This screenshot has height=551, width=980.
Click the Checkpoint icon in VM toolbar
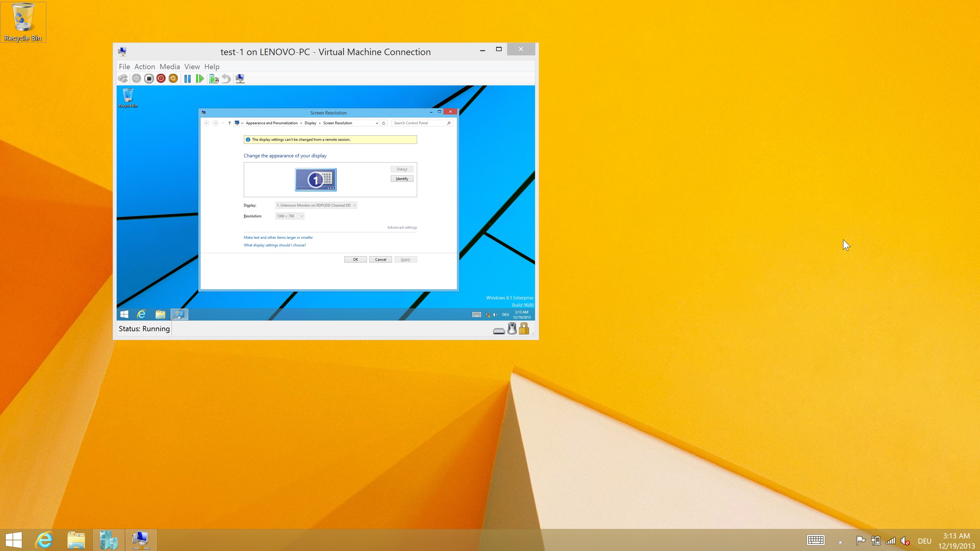click(x=214, y=79)
